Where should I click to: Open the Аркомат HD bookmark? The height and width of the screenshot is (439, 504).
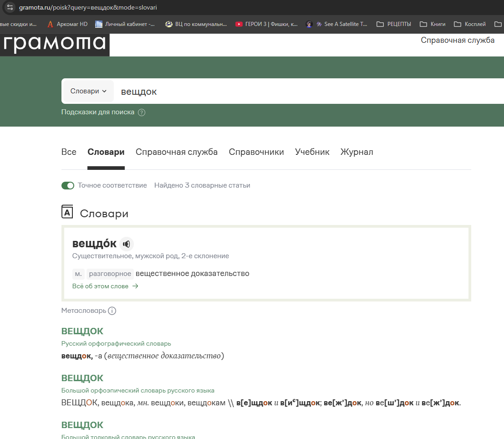[x=67, y=24]
